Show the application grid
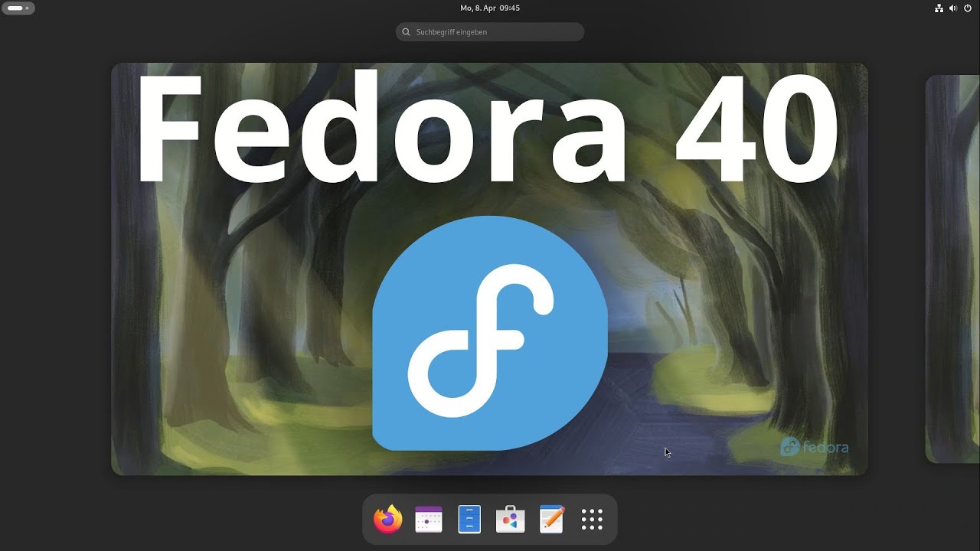Viewport: 980px width, 551px height. pyautogui.click(x=591, y=518)
